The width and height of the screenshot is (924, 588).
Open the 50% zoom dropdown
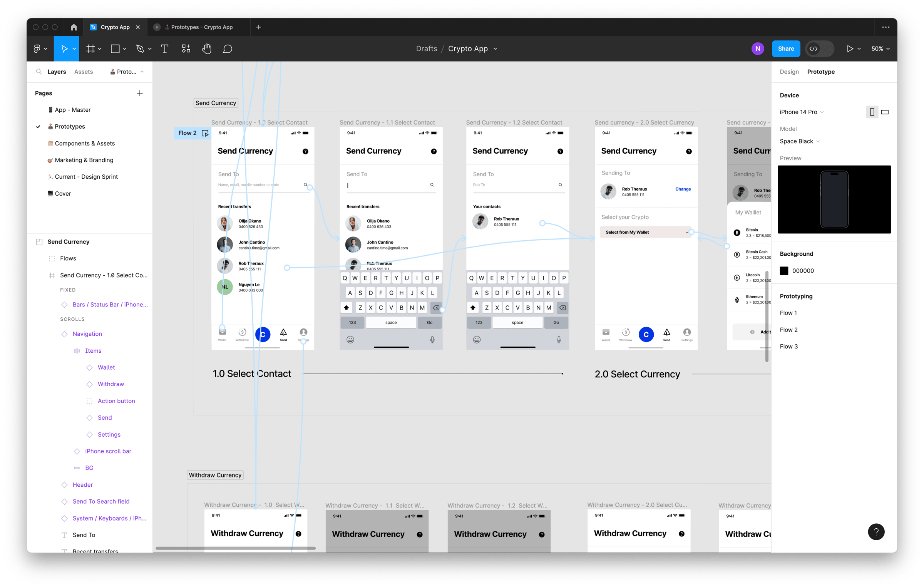880,49
